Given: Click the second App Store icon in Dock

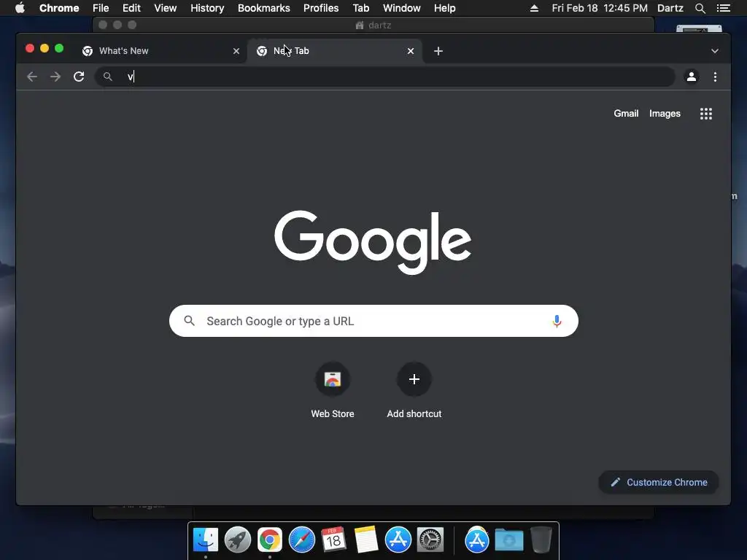Looking at the screenshot, I should [477, 540].
